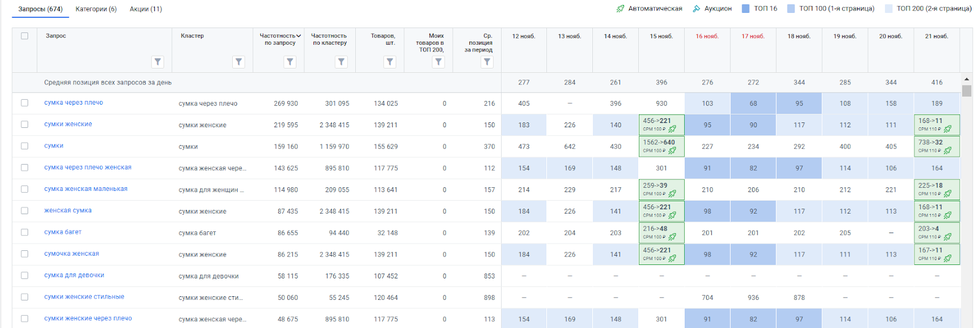This screenshot has height=328, width=980.
Task: Click the frequency value 269 930
Action: [286, 103]
